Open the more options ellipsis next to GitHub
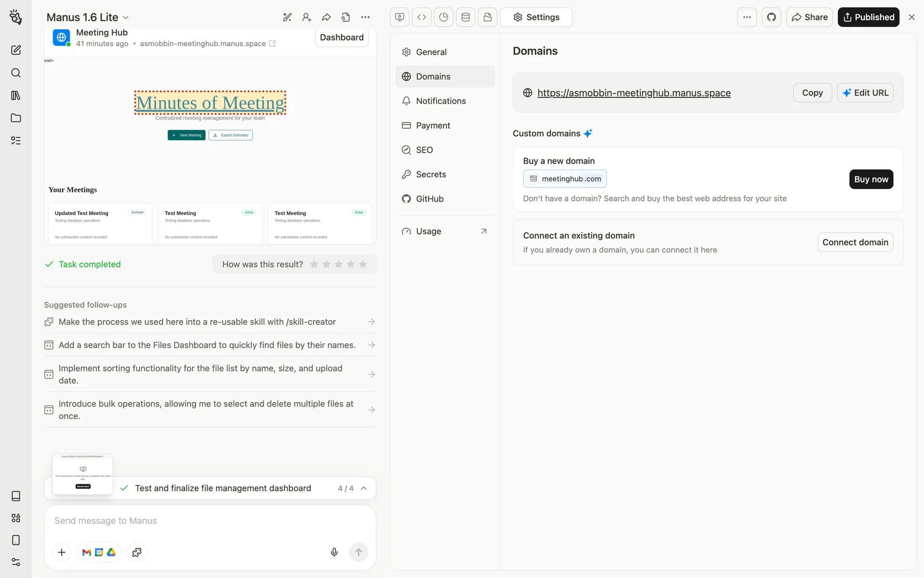The width and height of the screenshot is (924, 578). [x=746, y=17]
